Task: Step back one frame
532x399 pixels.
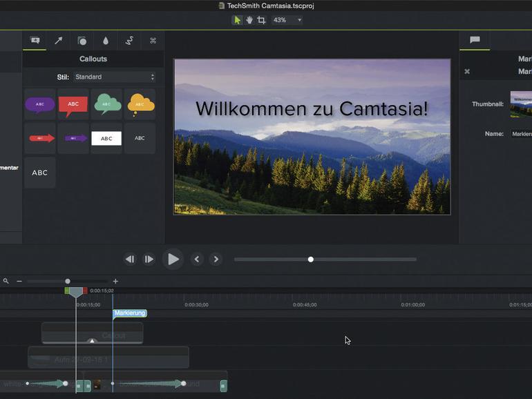Action: tap(130, 260)
